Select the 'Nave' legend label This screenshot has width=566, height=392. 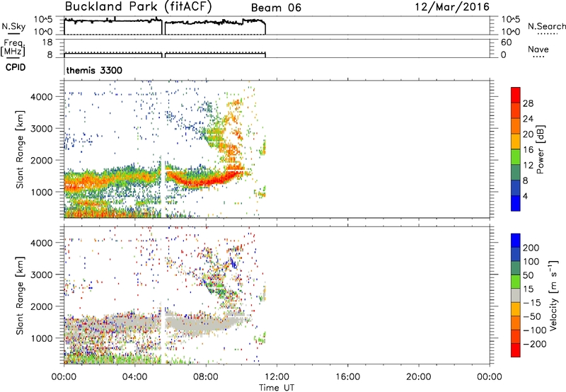coord(538,49)
